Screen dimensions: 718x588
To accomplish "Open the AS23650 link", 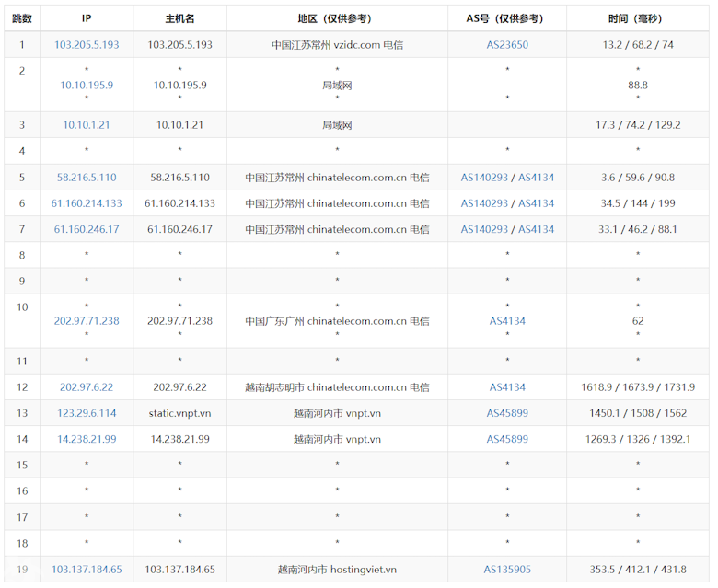I will pos(507,45).
